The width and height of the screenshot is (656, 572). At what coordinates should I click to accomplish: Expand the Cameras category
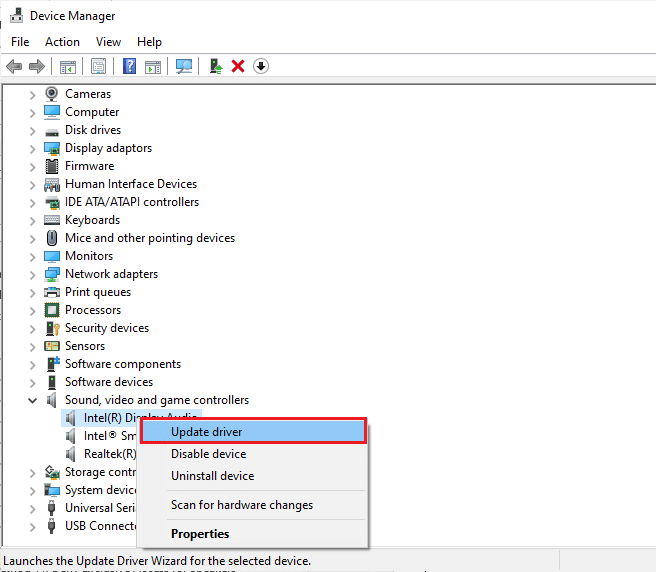click(33, 95)
